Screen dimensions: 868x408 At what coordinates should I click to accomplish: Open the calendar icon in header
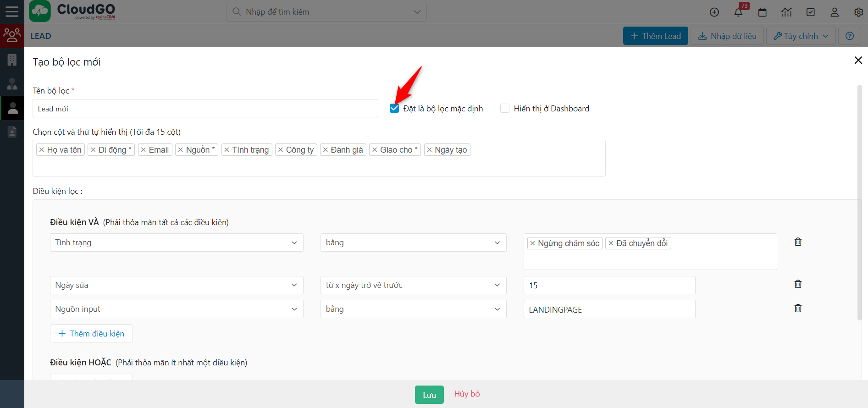point(763,12)
